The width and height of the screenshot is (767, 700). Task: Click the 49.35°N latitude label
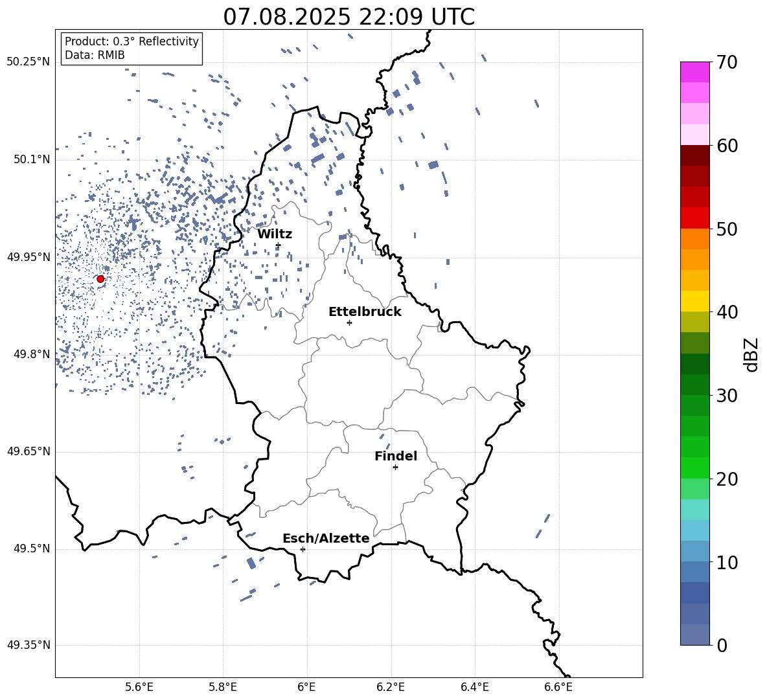click(x=29, y=645)
